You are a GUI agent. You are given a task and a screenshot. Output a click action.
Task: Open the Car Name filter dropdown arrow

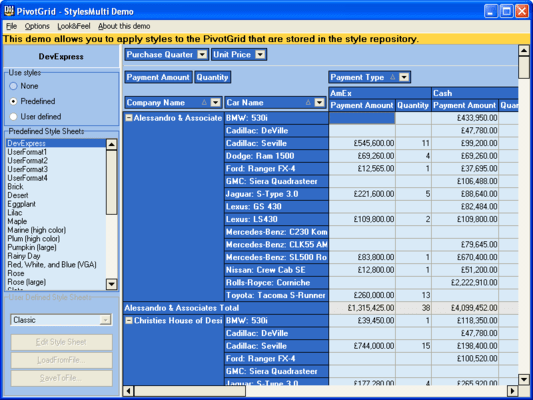[x=319, y=102]
